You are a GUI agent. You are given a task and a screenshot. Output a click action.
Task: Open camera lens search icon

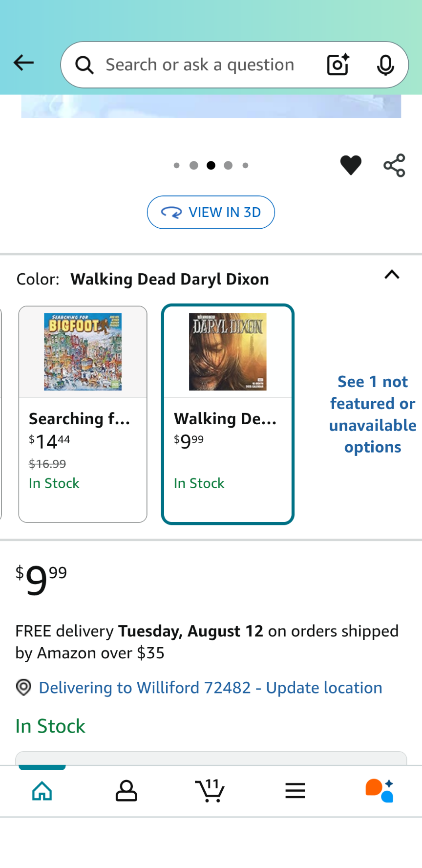[338, 65]
